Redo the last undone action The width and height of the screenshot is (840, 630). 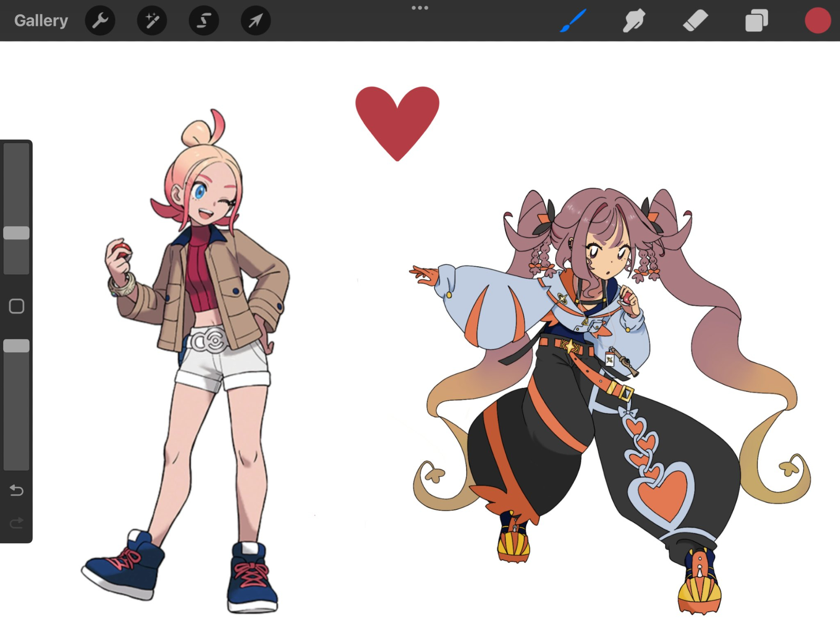(16, 523)
